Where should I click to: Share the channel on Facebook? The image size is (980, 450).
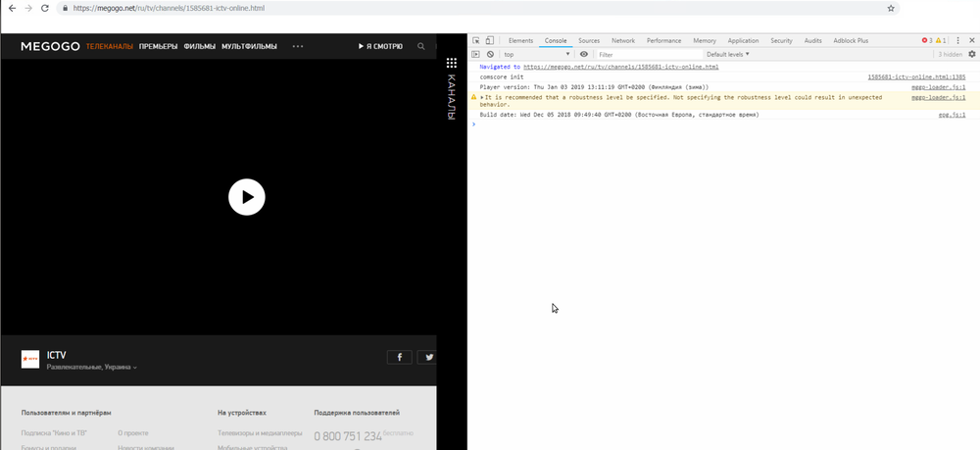pyautogui.click(x=400, y=358)
